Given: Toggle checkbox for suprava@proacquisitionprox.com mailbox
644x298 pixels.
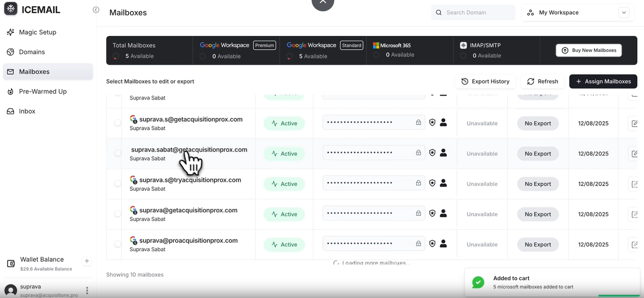Looking at the screenshot, I should click(x=117, y=244).
